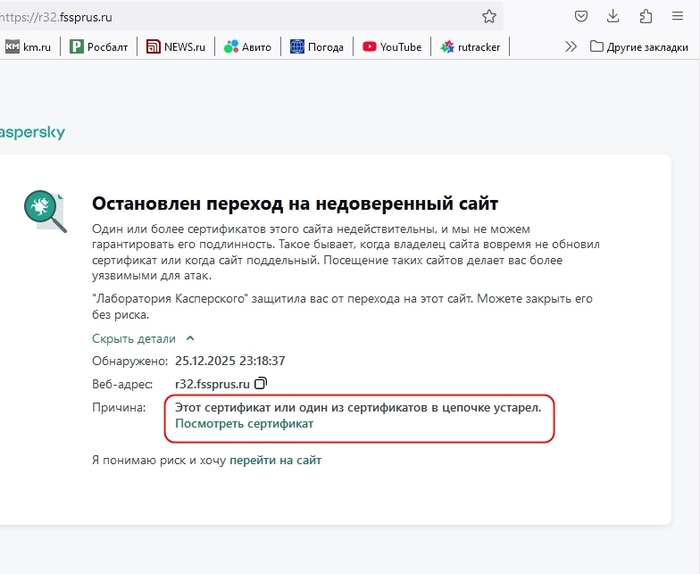This screenshot has height=574, width=700.
Task: Open the YouTube bookmark
Action: point(392,47)
